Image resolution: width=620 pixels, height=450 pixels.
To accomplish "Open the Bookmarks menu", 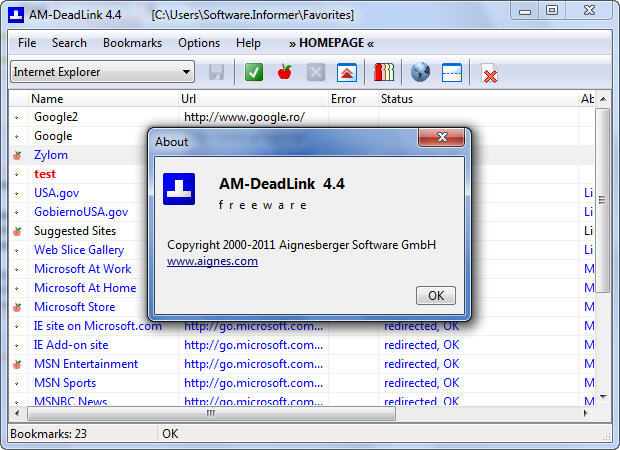I will [132, 43].
